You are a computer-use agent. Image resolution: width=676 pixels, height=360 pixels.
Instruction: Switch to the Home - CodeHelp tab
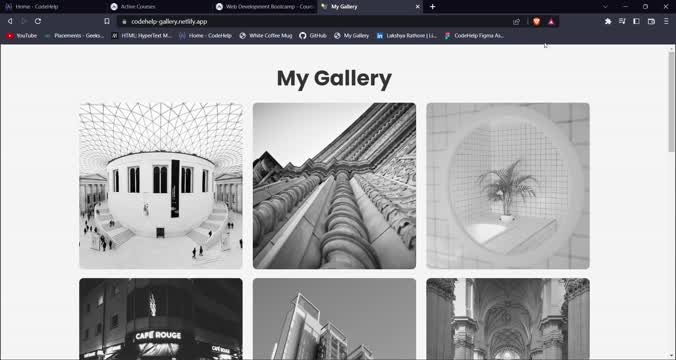click(x=53, y=6)
